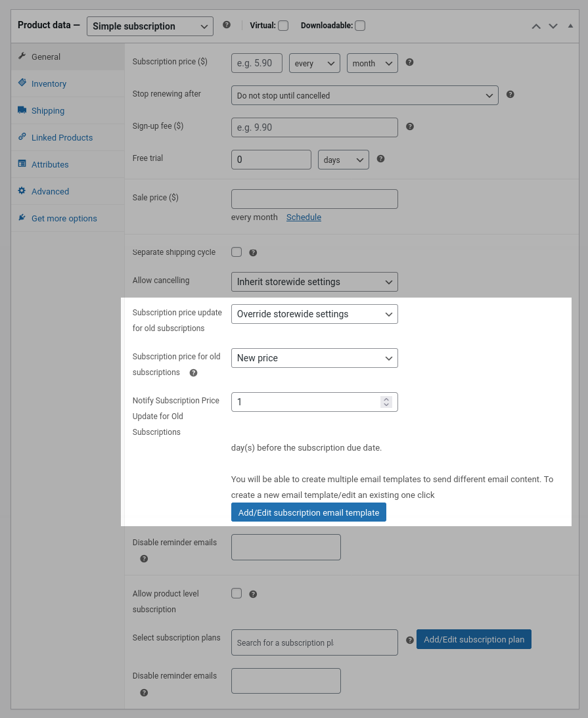Enable the Virtual checkbox

tap(283, 26)
